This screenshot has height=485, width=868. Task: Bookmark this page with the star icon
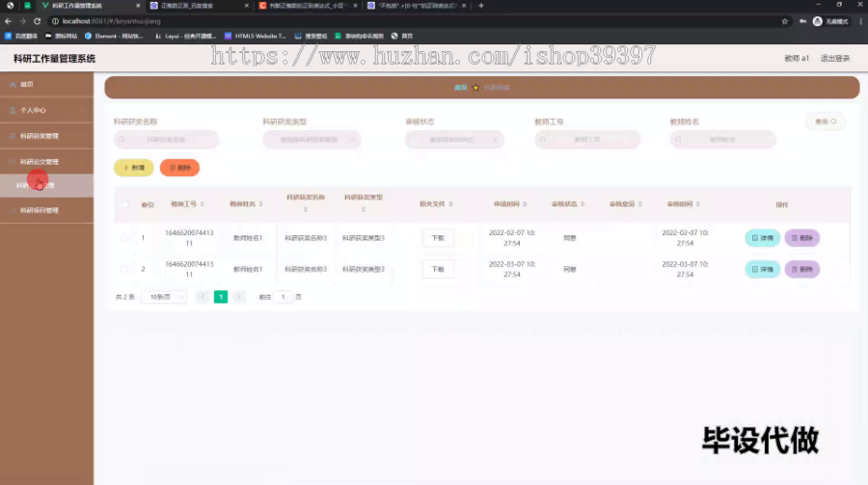(784, 21)
